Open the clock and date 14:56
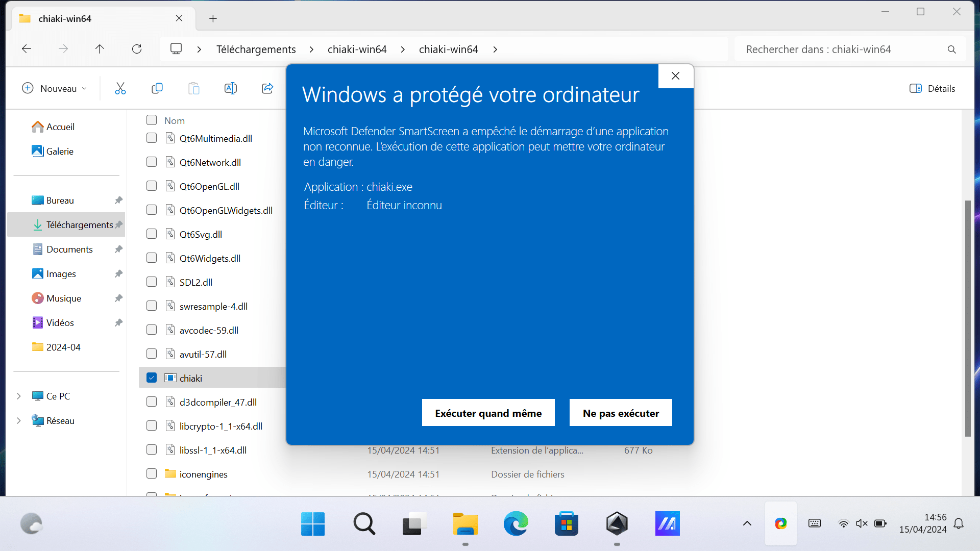This screenshot has height=551, width=980. pyautogui.click(x=922, y=523)
